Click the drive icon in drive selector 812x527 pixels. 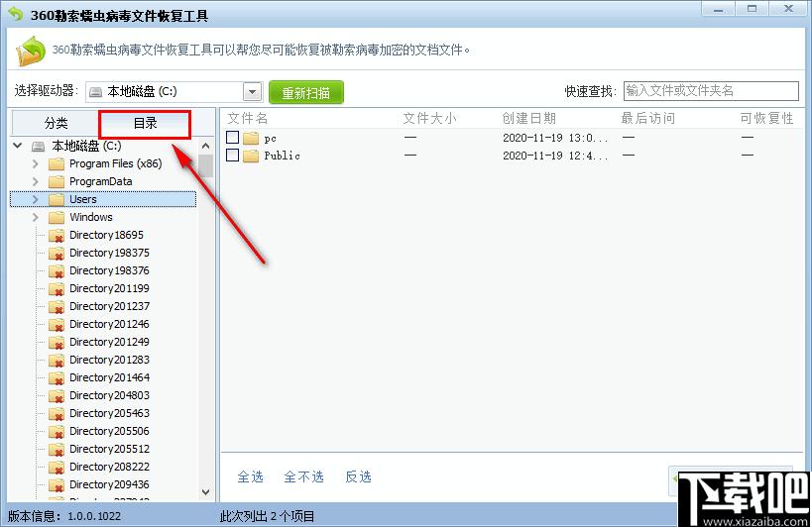pos(96,92)
